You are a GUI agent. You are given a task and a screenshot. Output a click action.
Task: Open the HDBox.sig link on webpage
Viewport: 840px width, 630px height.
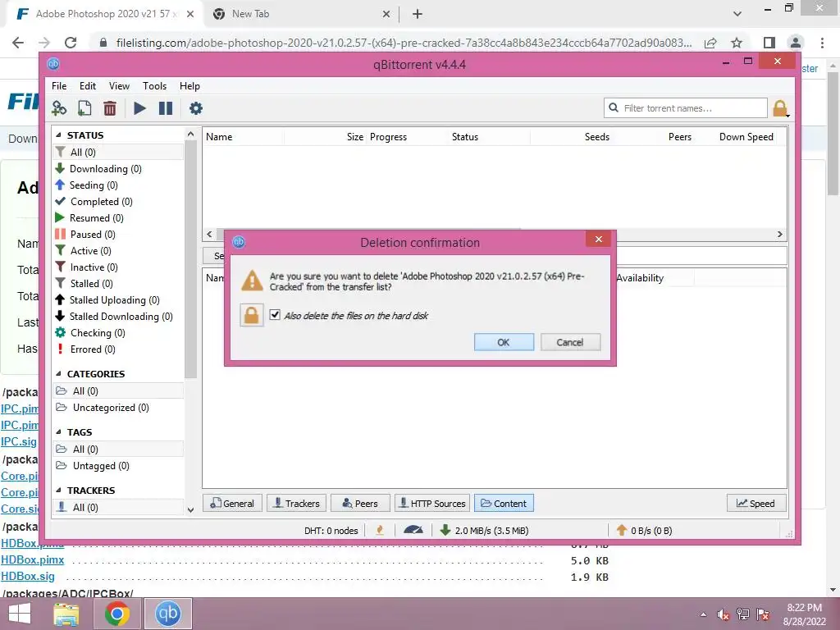28,577
